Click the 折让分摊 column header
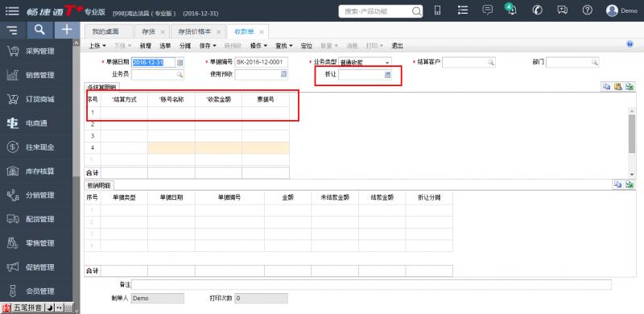 pyautogui.click(x=429, y=197)
